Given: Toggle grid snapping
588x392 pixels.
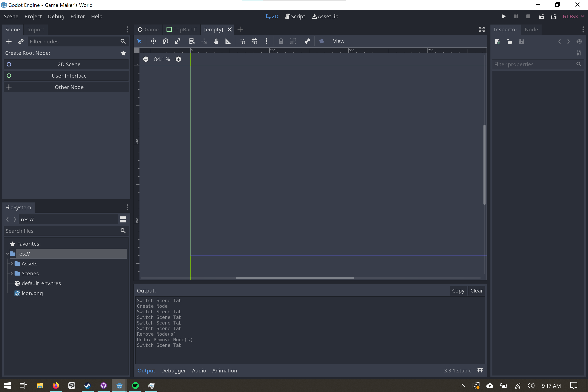Looking at the screenshot, I should click(x=254, y=41).
